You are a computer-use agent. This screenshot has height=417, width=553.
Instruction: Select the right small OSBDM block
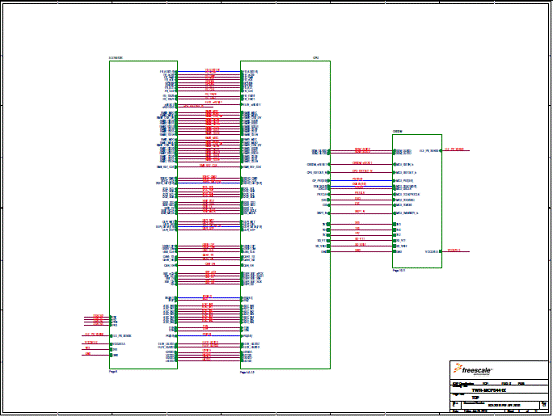(x=417, y=201)
